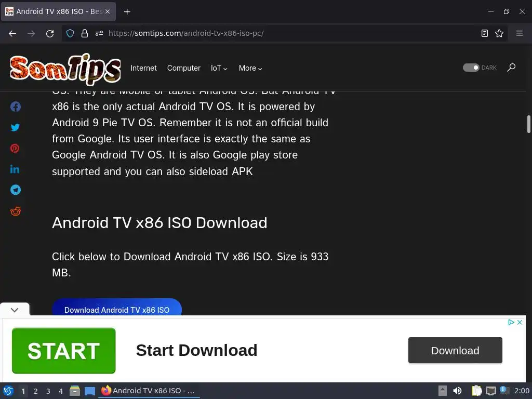Toggle the DARK mode switch
The width and height of the screenshot is (532, 399).
click(471, 68)
